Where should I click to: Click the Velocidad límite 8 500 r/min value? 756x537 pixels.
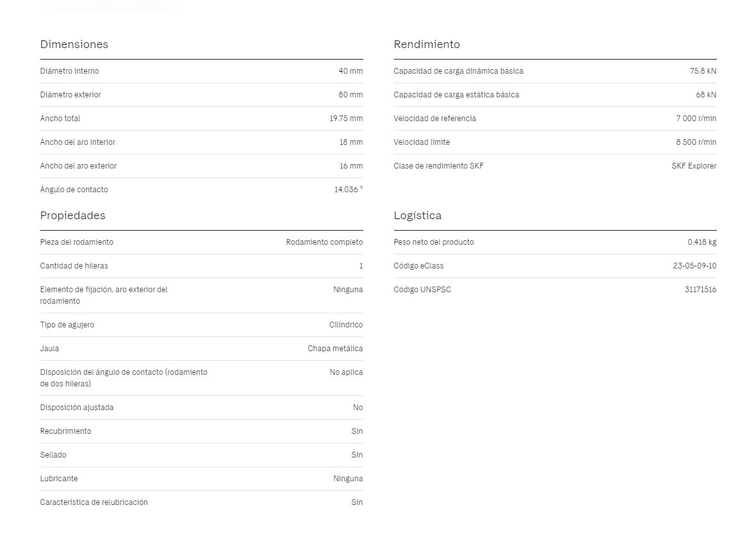pyautogui.click(x=696, y=142)
